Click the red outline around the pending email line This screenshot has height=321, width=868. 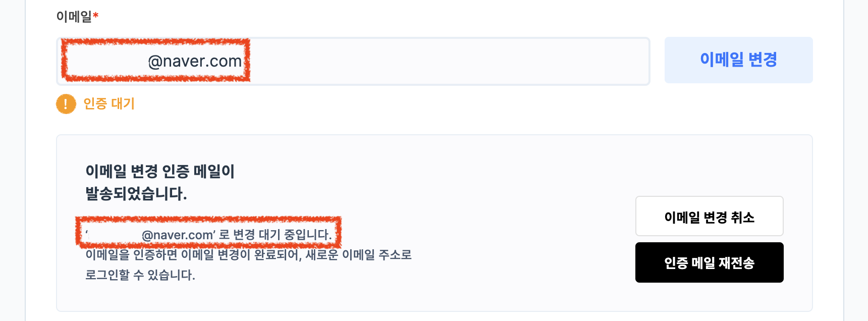point(208,220)
